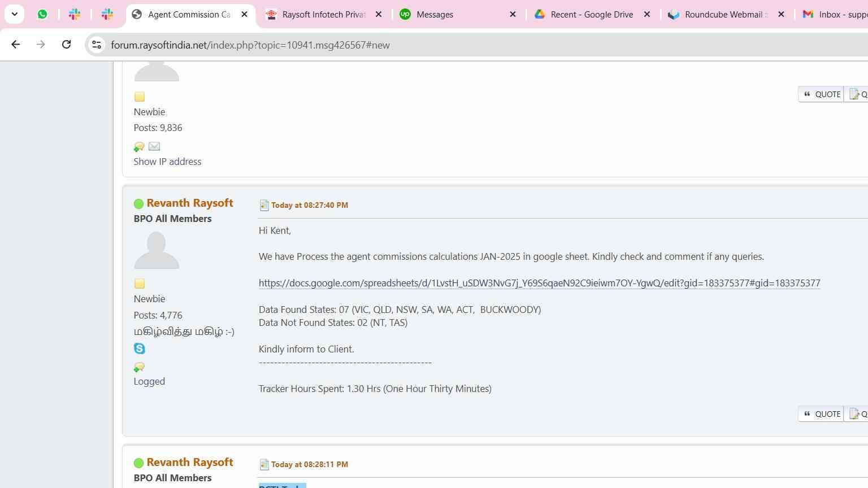Click the Skype icon under Revanth's profile
868x488 pixels.
(139, 348)
